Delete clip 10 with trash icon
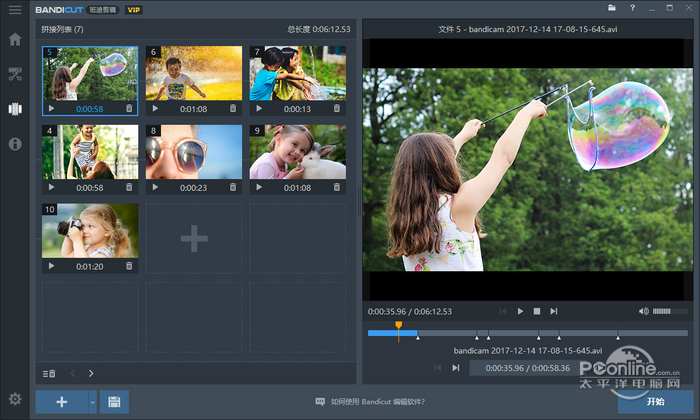This screenshot has width=700, height=420. tap(129, 266)
